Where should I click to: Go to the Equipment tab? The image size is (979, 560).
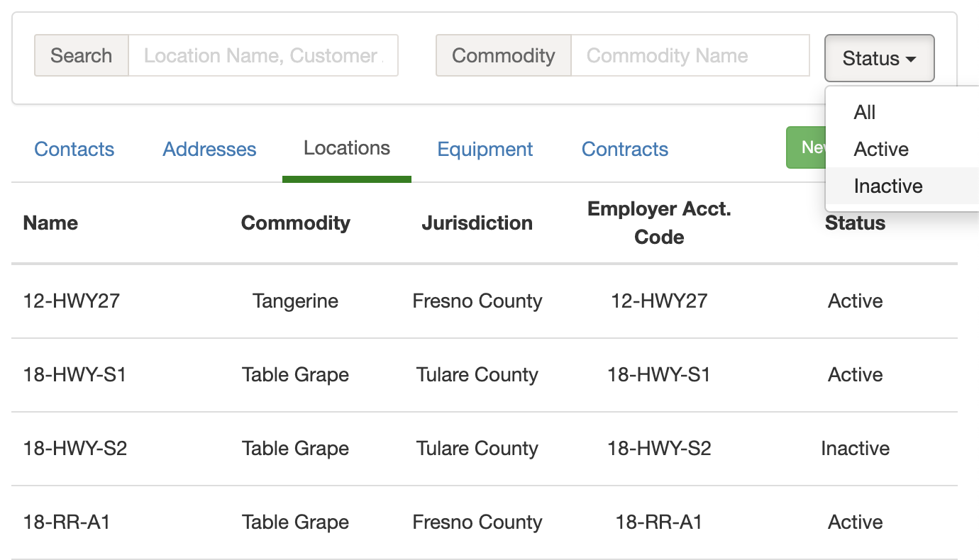(485, 149)
